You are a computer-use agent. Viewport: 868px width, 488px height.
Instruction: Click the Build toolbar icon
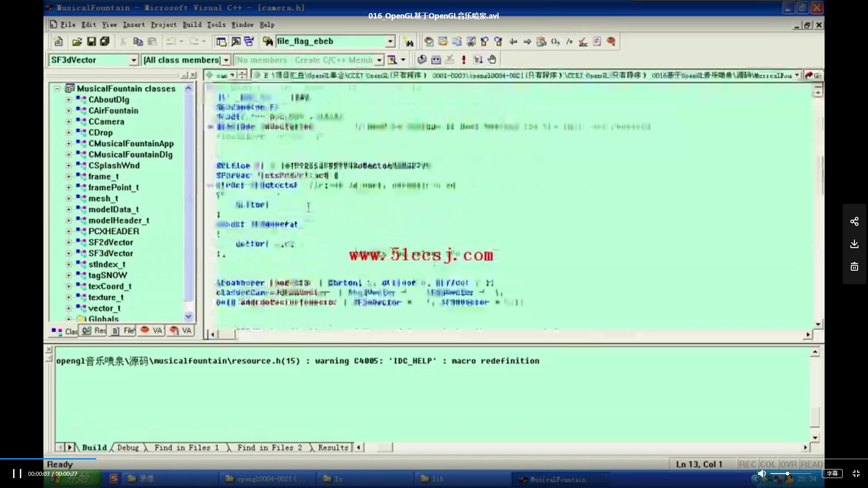436,60
